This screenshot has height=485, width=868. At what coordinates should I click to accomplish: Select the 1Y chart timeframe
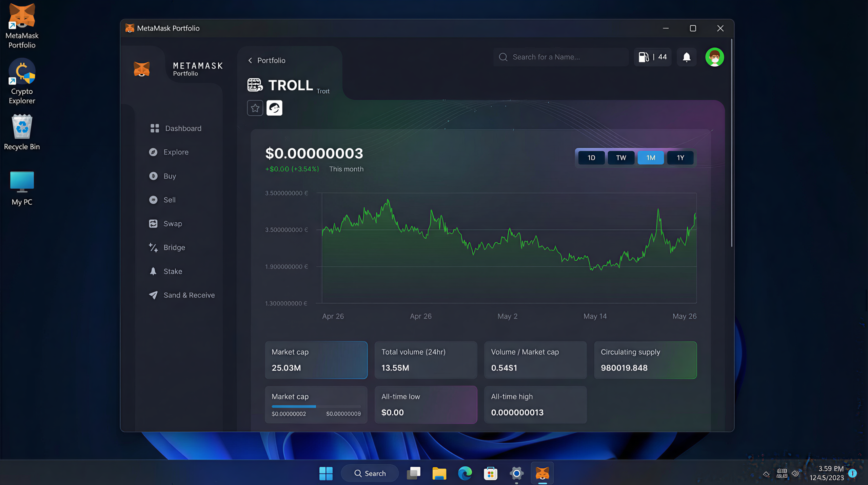pyautogui.click(x=680, y=158)
